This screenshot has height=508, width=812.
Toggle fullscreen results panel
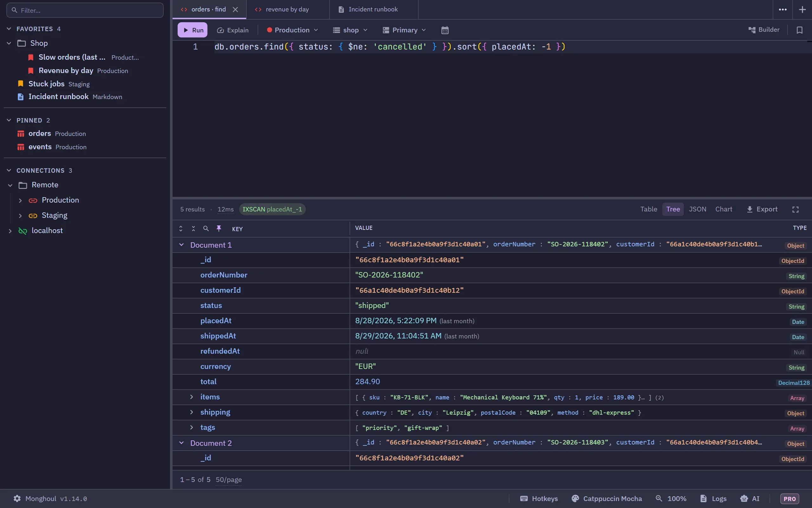point(796,209)
